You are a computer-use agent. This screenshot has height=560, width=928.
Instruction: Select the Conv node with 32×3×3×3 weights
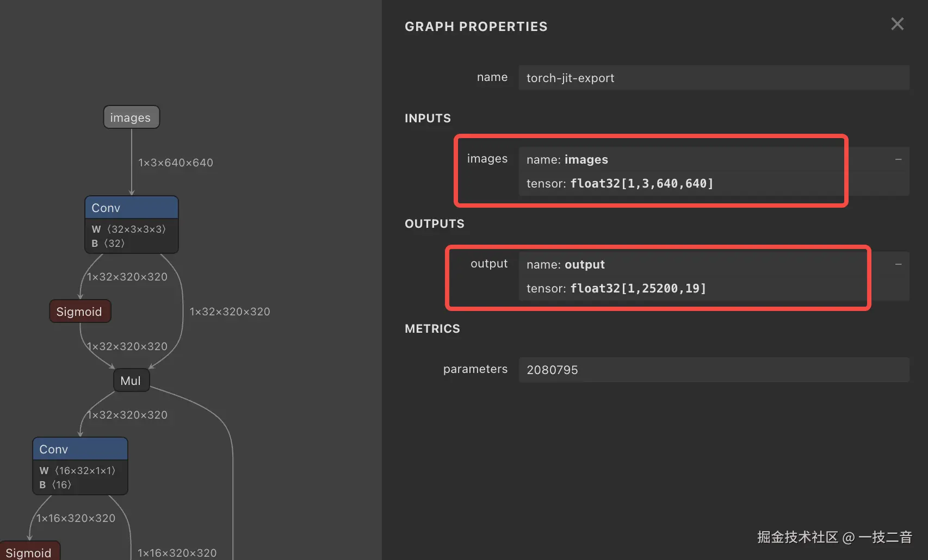pyautogui.click(x=131, y=208)
